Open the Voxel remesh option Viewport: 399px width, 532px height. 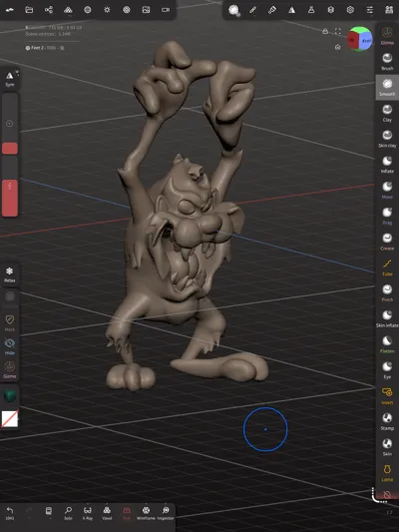click(x=107, y=513)
